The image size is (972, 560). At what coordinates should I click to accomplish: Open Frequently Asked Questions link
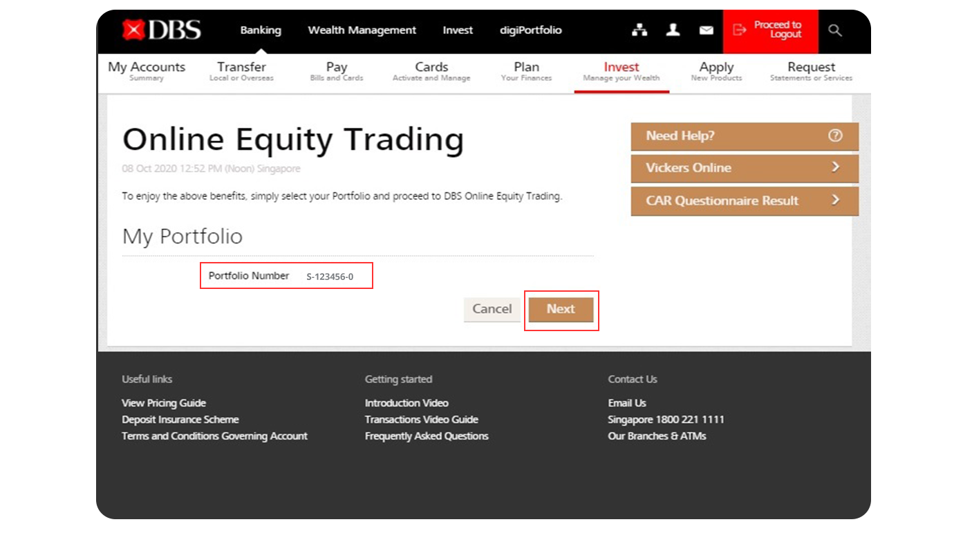click(427, 436)
